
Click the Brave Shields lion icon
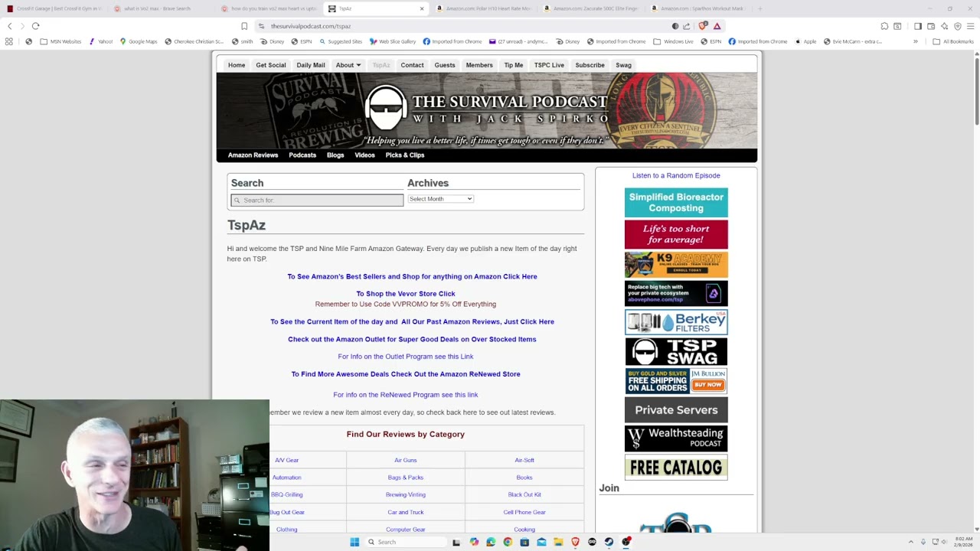[702, 26]
